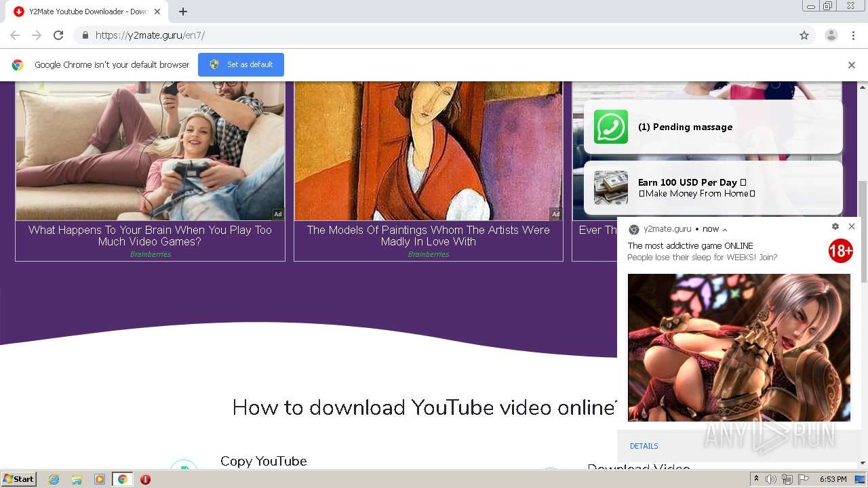
Task: Open the media player taskbar icon
Action: pyautogui.click(x=100, y=479)
